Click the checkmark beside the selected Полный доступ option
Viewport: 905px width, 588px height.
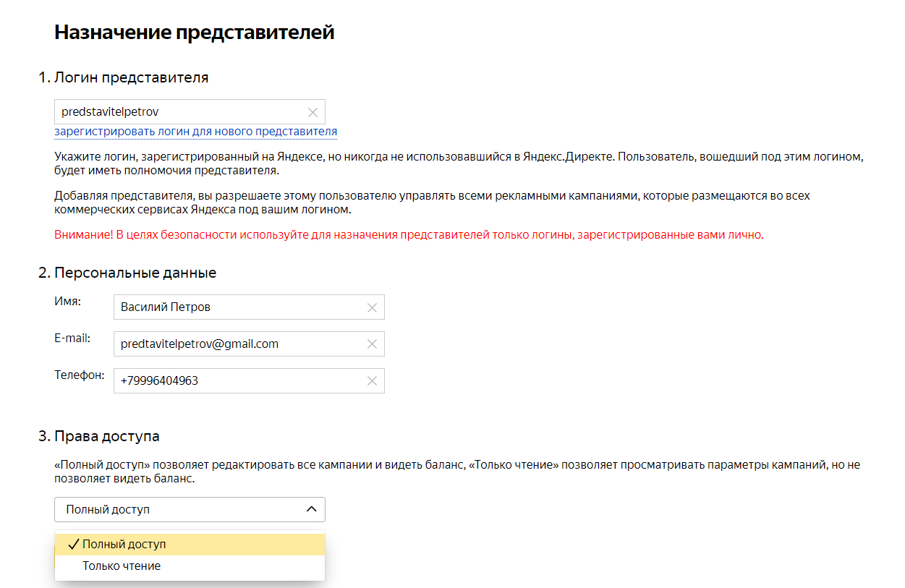click(73, 545)
